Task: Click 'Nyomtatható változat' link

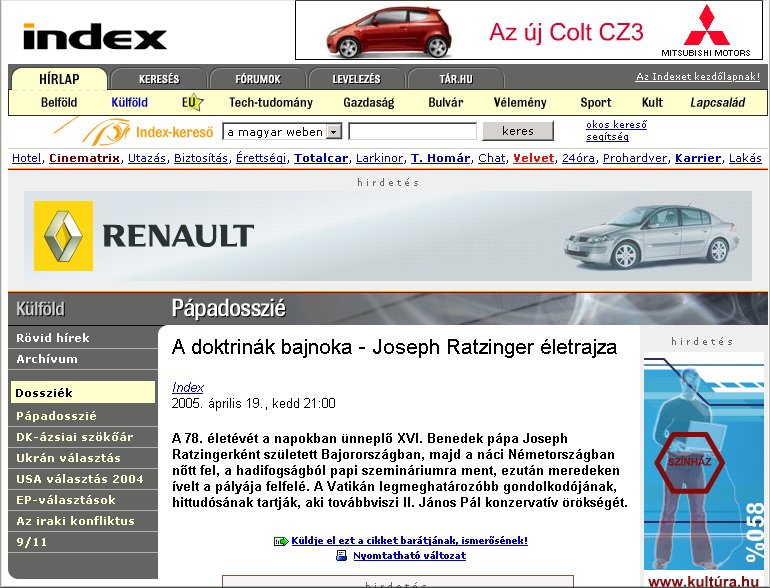Action: [410, 556]
